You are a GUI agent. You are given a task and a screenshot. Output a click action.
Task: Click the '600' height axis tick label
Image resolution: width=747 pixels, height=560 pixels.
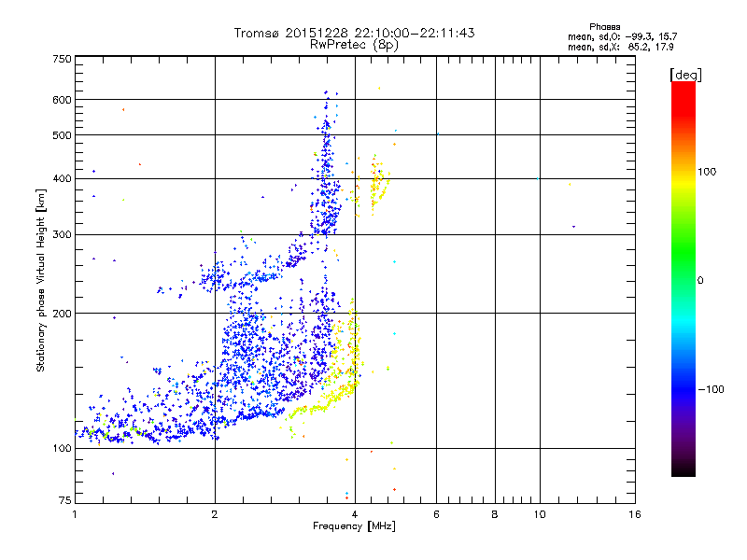click(63, 100)
